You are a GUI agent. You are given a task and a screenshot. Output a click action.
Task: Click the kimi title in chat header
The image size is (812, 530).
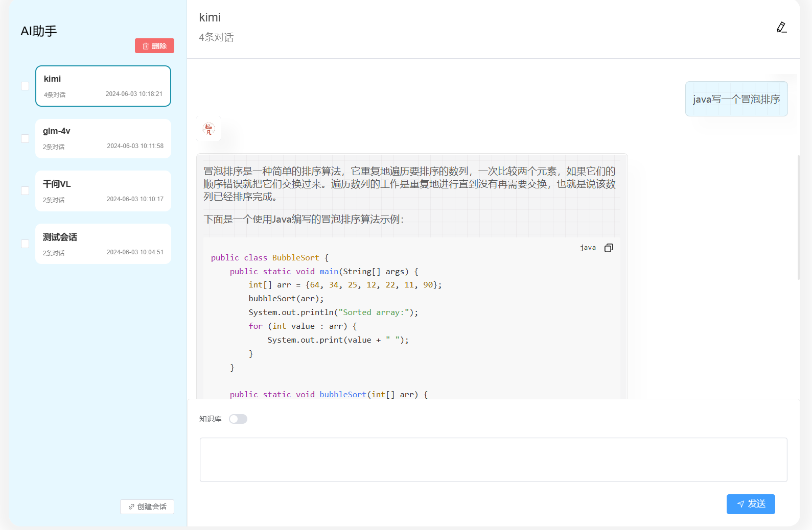point(210,17)
